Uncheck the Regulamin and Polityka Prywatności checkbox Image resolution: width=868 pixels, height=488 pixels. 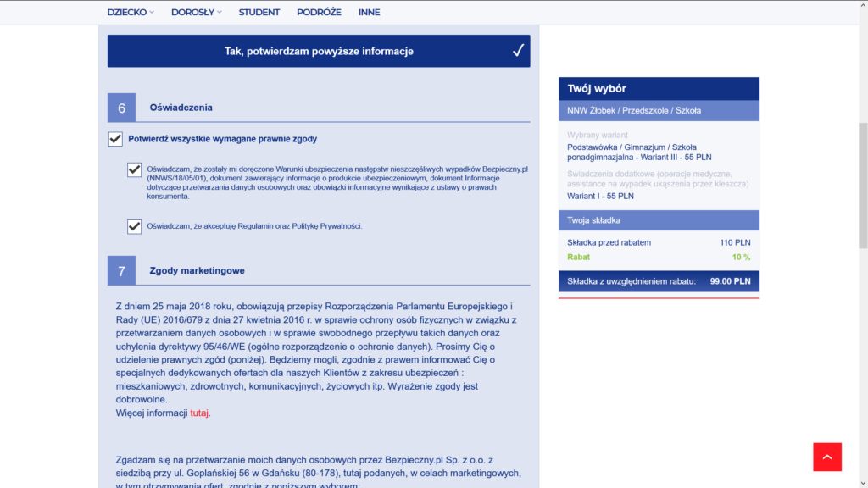tap(134, 226)
